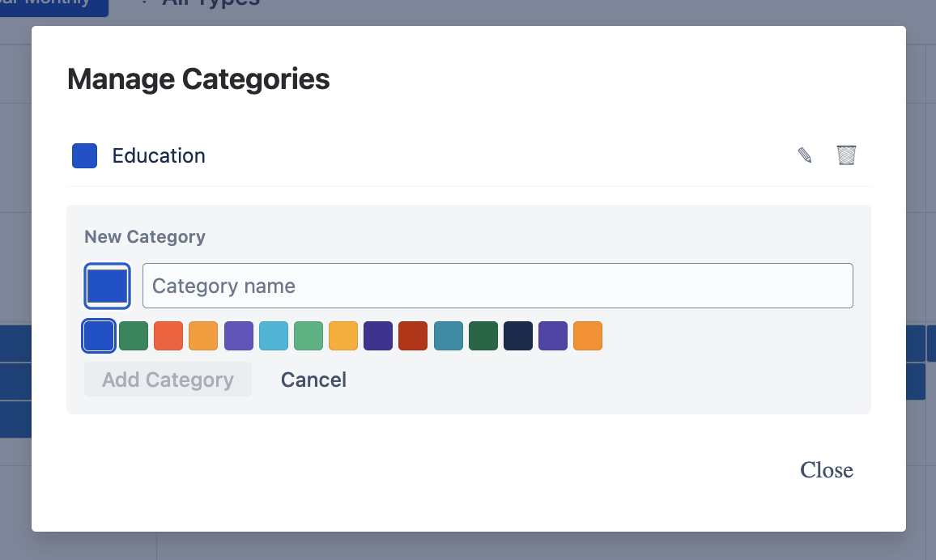Select the teal color swatch
The image size is (936, 560).
point(448,336)
